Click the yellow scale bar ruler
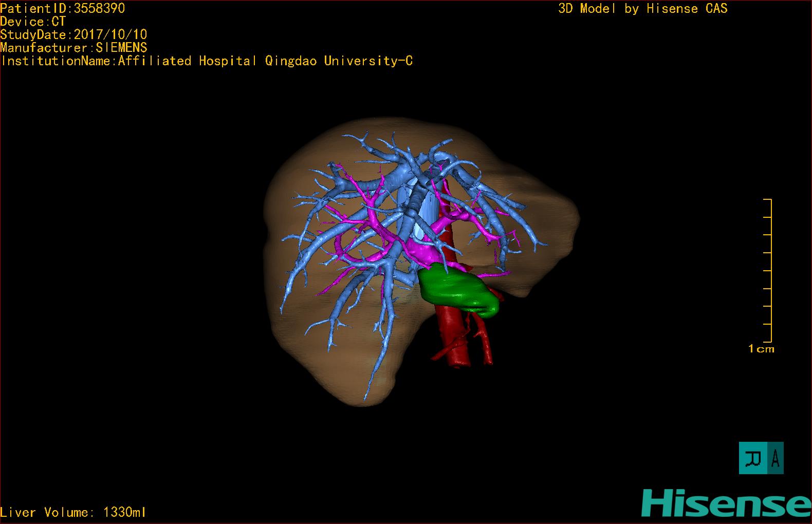812x524 pixels. tap(768, 270)
